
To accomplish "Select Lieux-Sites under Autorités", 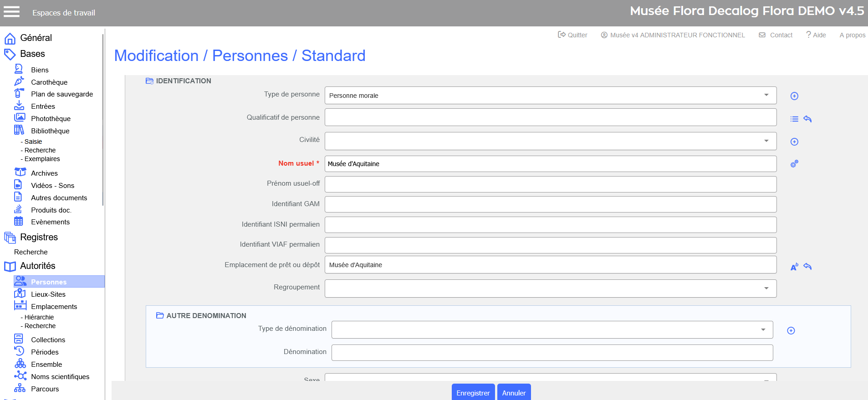I will click(x=48, y=294).
